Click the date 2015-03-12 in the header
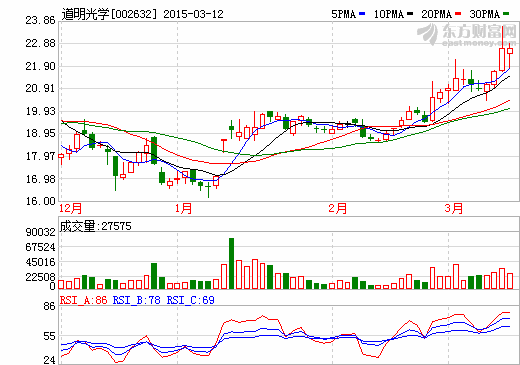The width and height of the screenshot is (520, 365). pyautogui.click(x=193, y=14)
